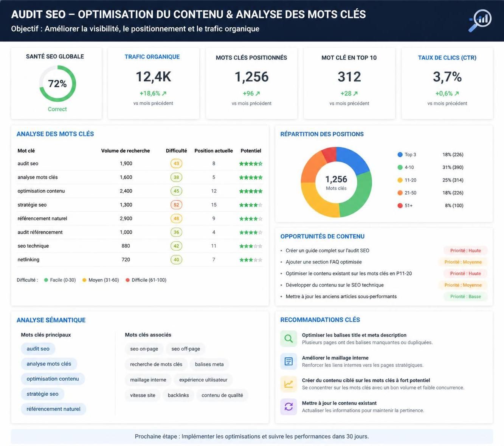Click the 'Difficulté' column header

(x=176, y=150)
